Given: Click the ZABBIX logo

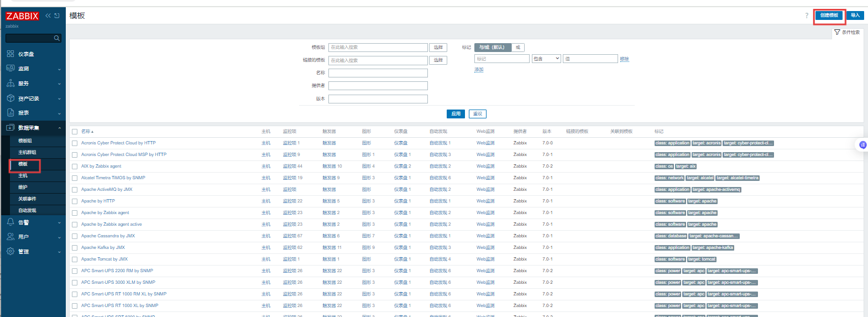Looking at the screenshot, I should tap(22, 16).
